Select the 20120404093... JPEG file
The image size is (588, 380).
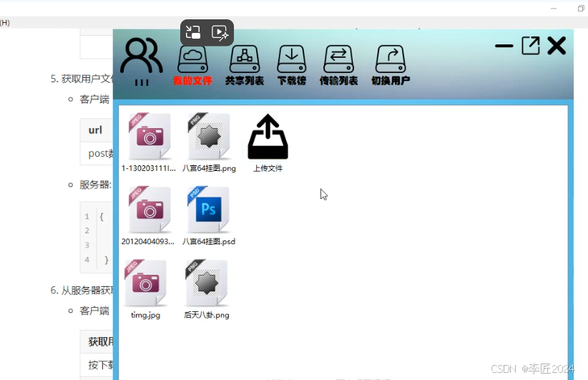(150, 210)
